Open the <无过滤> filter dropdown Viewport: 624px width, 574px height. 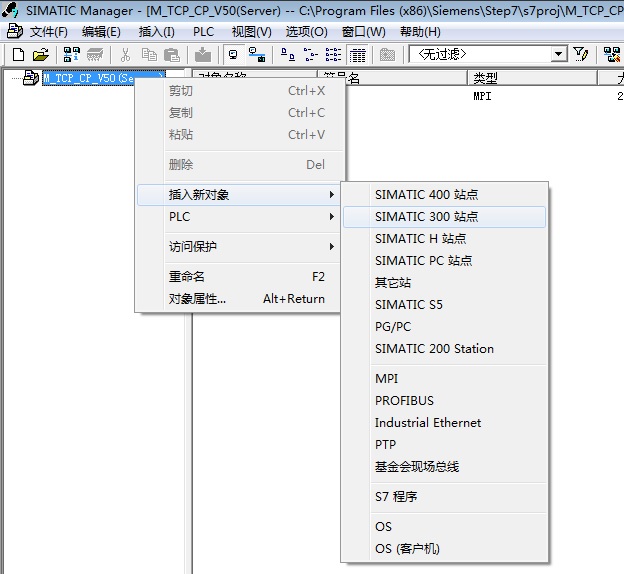pyautogui.click(x=559, y=54)
